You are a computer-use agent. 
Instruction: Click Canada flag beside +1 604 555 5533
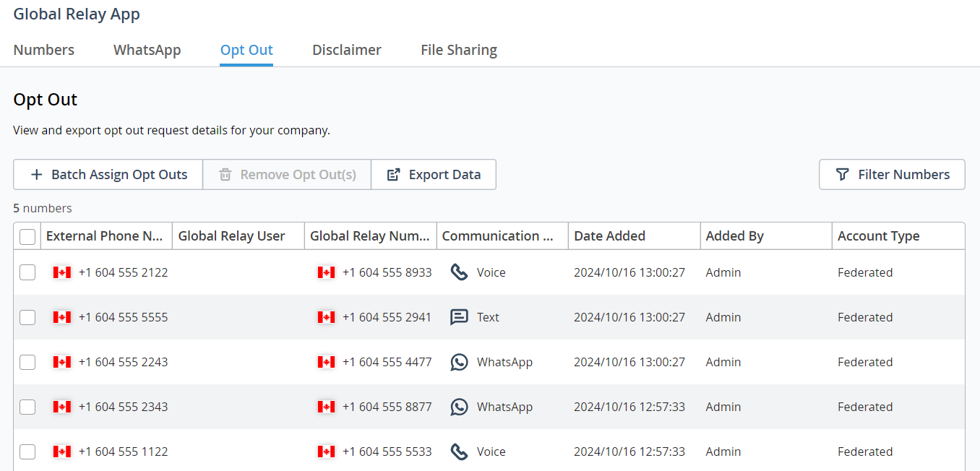[326, 451]
